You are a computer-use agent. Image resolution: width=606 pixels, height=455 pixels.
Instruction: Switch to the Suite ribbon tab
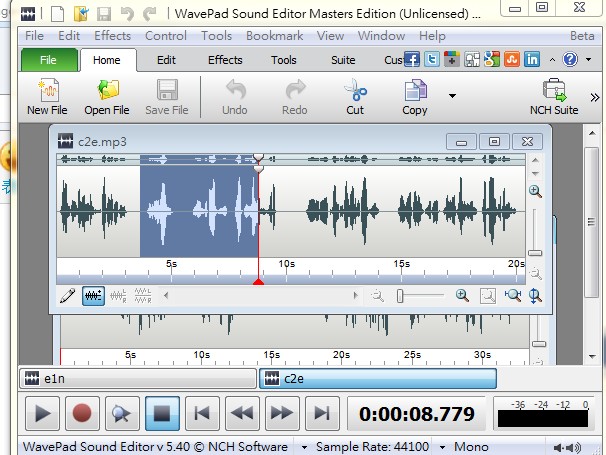pyautogui.click(x=343, y=60)
